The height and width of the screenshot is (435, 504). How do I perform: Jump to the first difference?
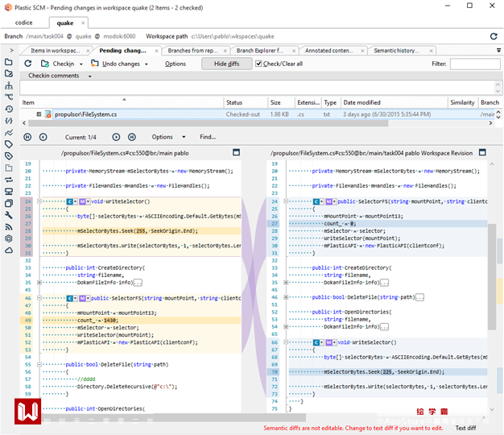(27, 137)
